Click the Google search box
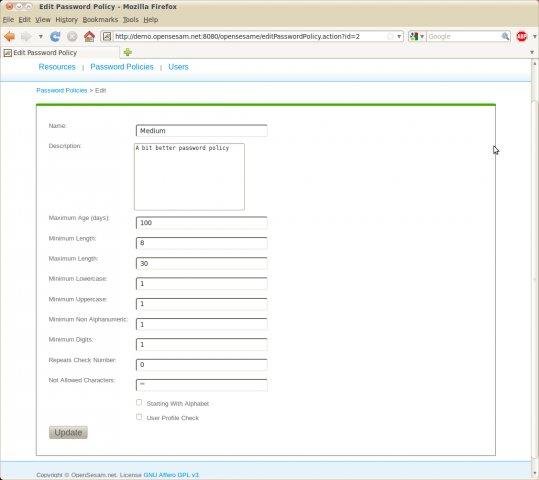The height and width of the screenshot is (480, 539). (464, 36)
